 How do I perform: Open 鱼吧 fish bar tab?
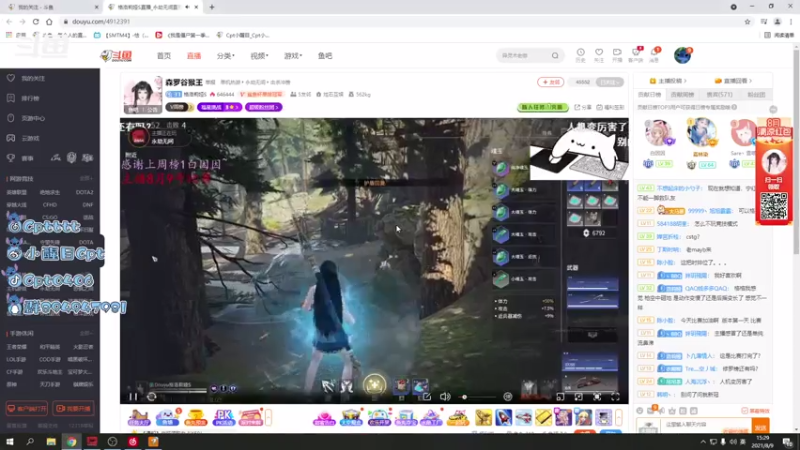325,56
